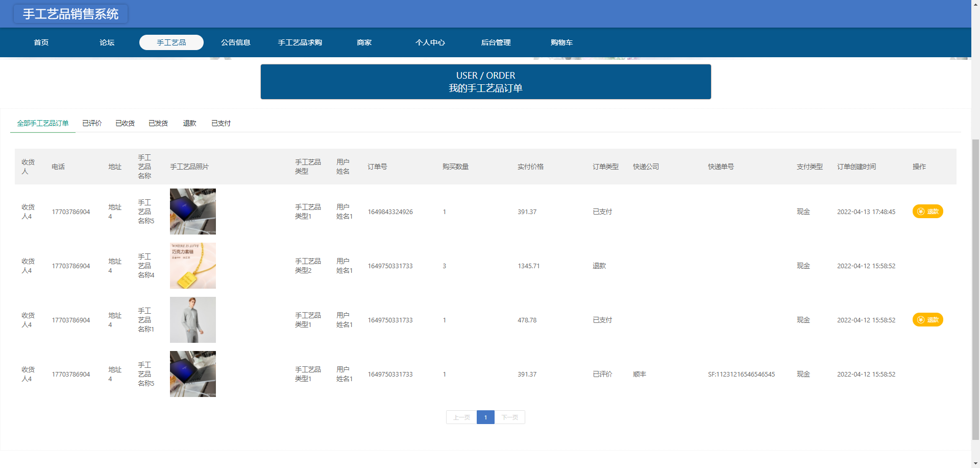The width and height of the screenshot is (980, 468).
Task: Open the gold necklace product thumbnail
Action: [x=193, y=266]
